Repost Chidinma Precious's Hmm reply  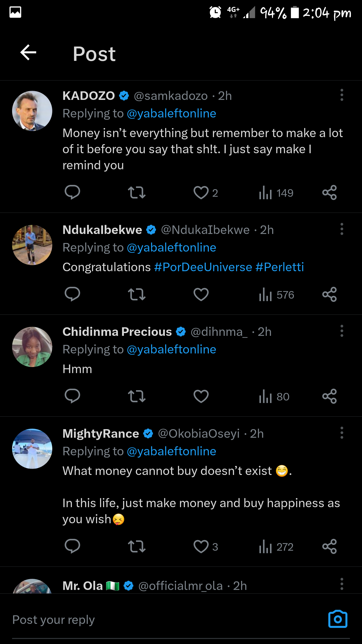137,396
